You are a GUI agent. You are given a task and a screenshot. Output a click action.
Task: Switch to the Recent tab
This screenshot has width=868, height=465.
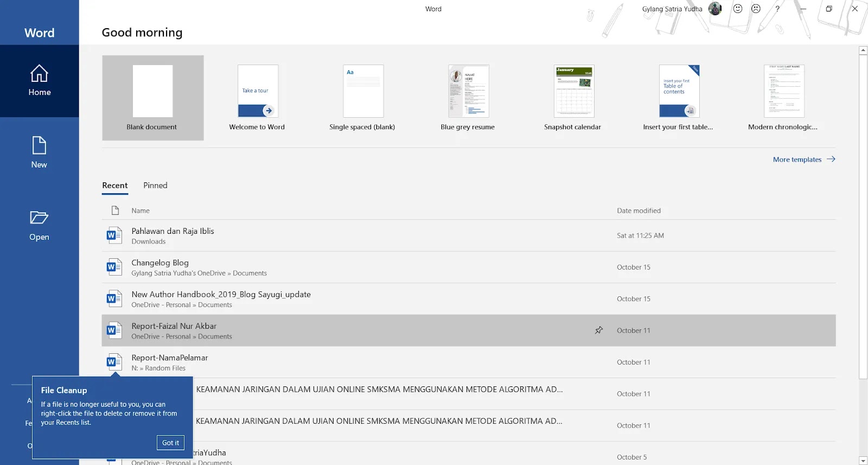click(115, 186)
